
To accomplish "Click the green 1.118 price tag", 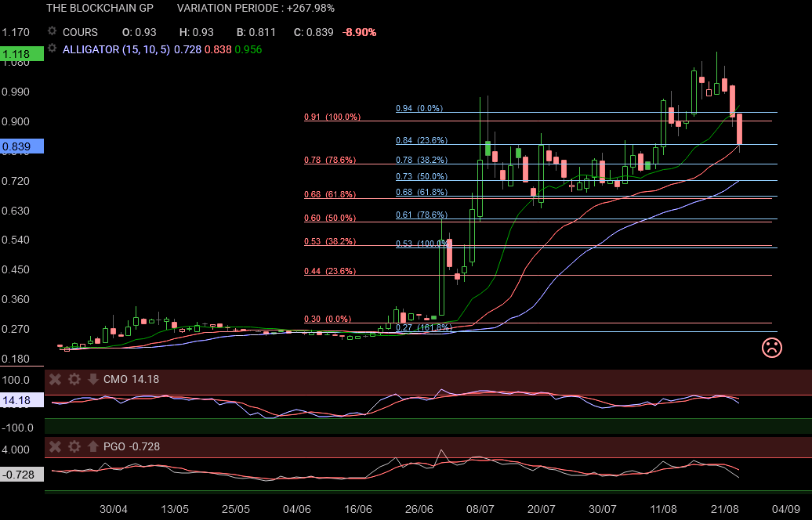I will [x=22, y=54].
